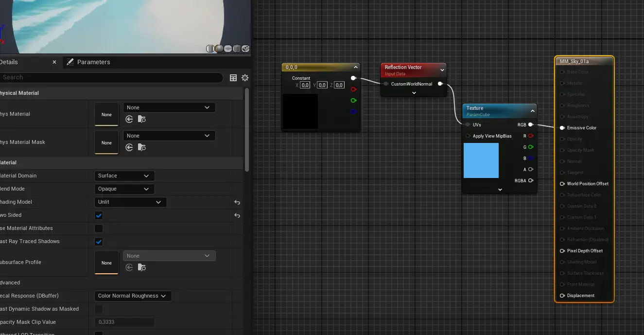Open Details panel settings gear
The image size is (644, 335).
[245, 78]
